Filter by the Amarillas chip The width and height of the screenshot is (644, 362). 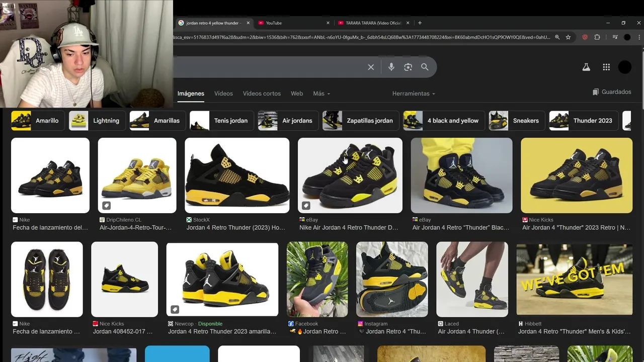[157, 121]
